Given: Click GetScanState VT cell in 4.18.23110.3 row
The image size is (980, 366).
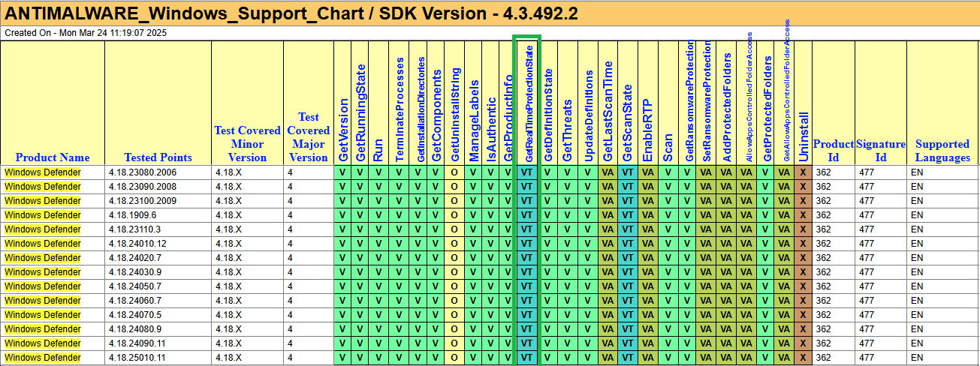Looking at the screenshot, I should [629, 229].
